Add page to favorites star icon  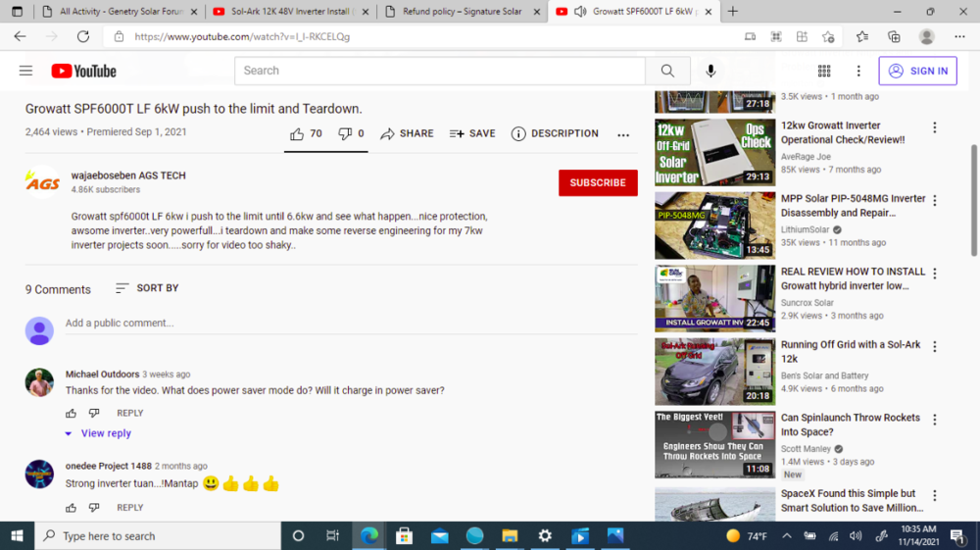829,37
